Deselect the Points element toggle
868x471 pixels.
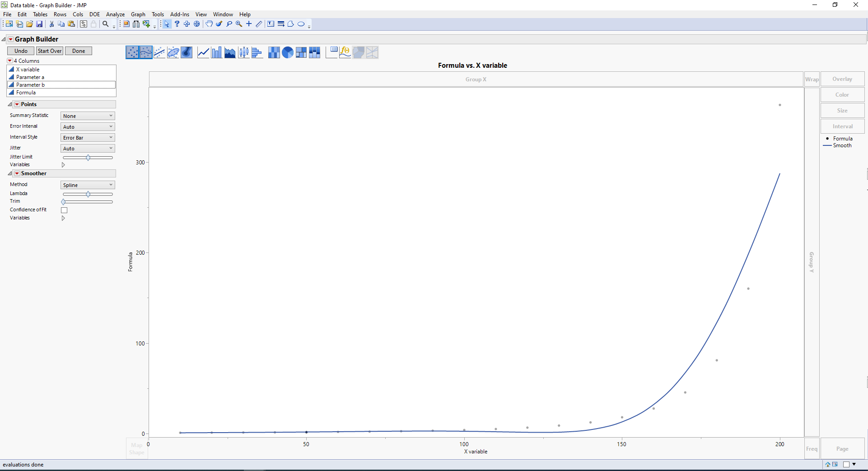(18, 104)
